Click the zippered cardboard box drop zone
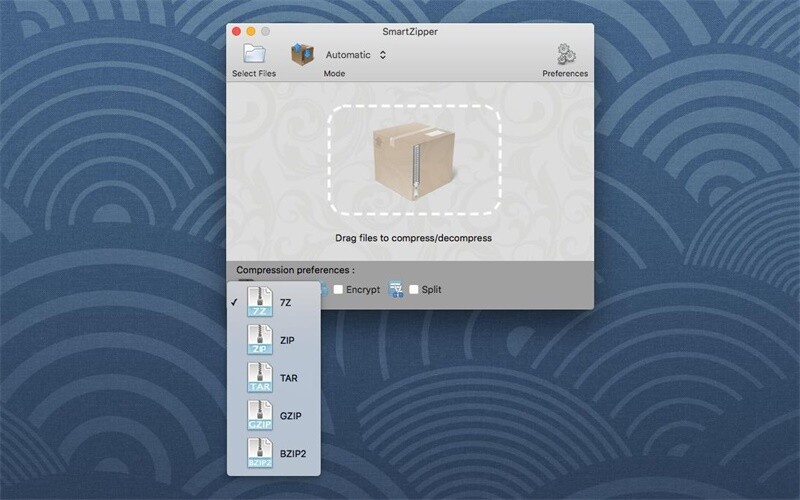 coord(414,160)
